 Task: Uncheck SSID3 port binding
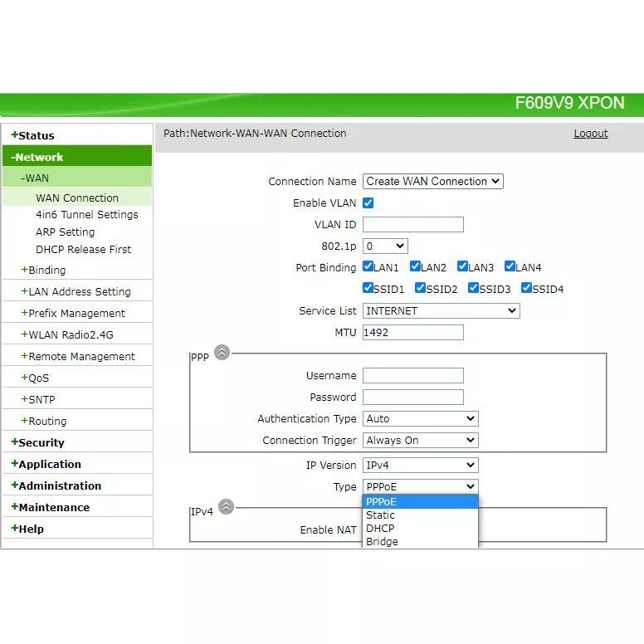[x=473, y=288]
